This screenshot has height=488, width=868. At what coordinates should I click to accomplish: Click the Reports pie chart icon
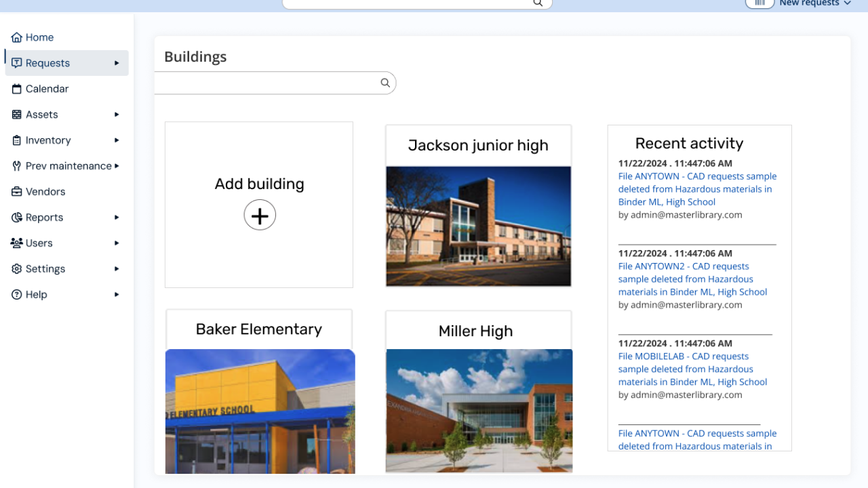(x=17, y=218)
